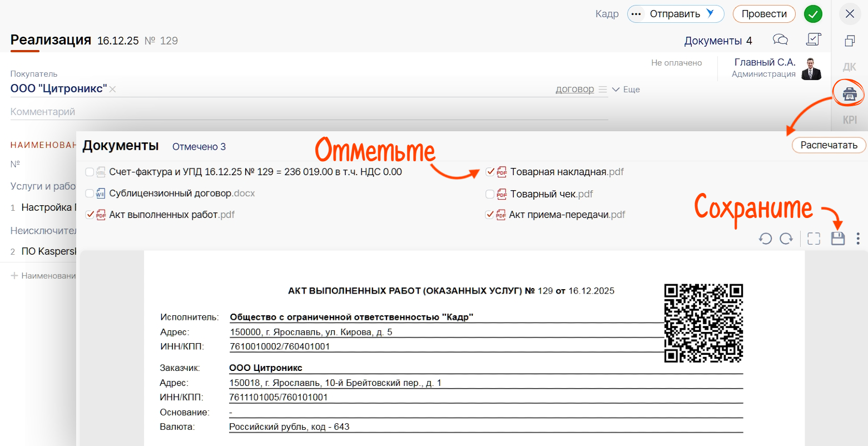This screenshot has width=868, height=446.
Task: Open the Документы 4 tab
Action: [718, 41]
